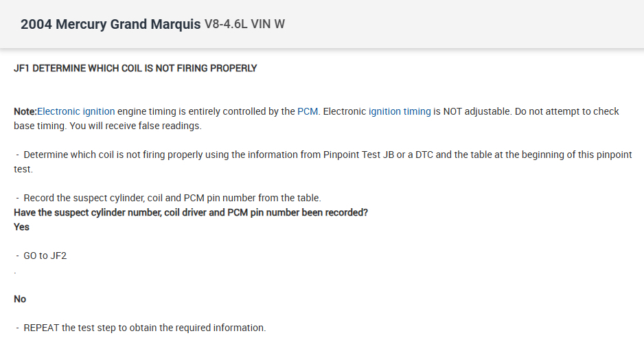Open the "Electronic ignition" link in the note
Viewport: 644px width, 362px height.
[x=76, y=111]
